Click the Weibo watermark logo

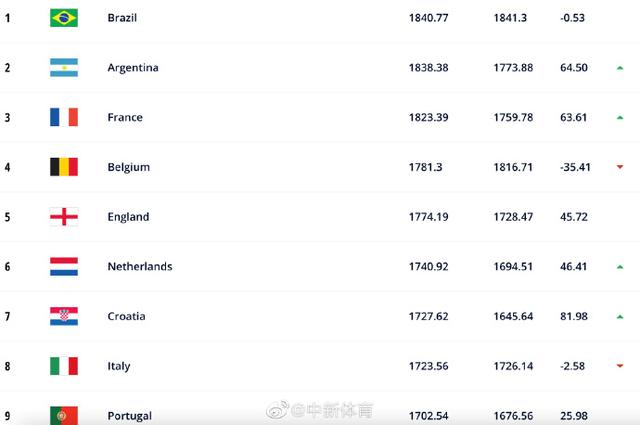[x=278, y=410]
